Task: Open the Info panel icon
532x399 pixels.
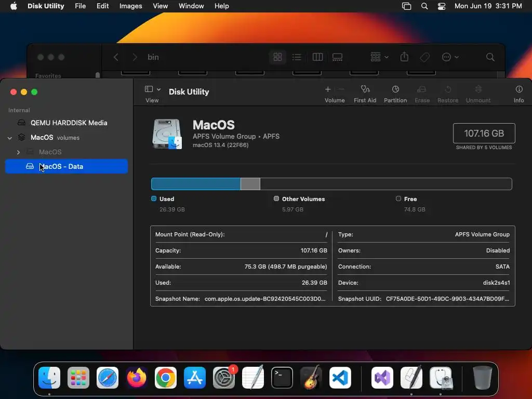Action: point(519,89)
